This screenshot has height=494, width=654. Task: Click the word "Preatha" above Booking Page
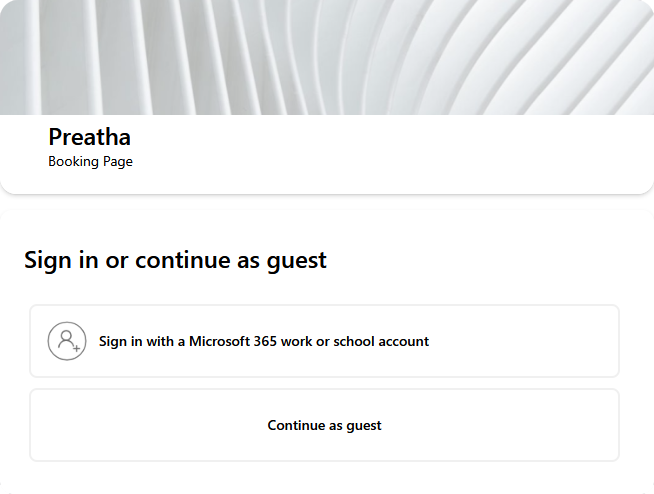(89, 137)
